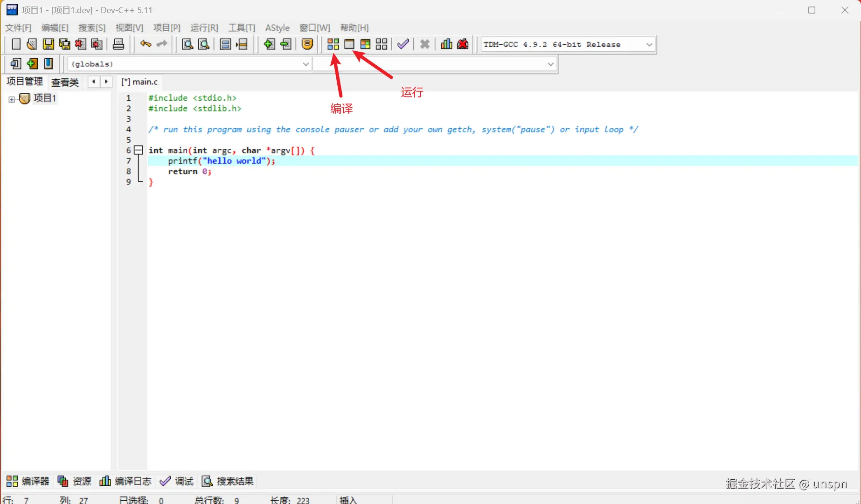Open the 工具[T] menu

pos(242,28)
